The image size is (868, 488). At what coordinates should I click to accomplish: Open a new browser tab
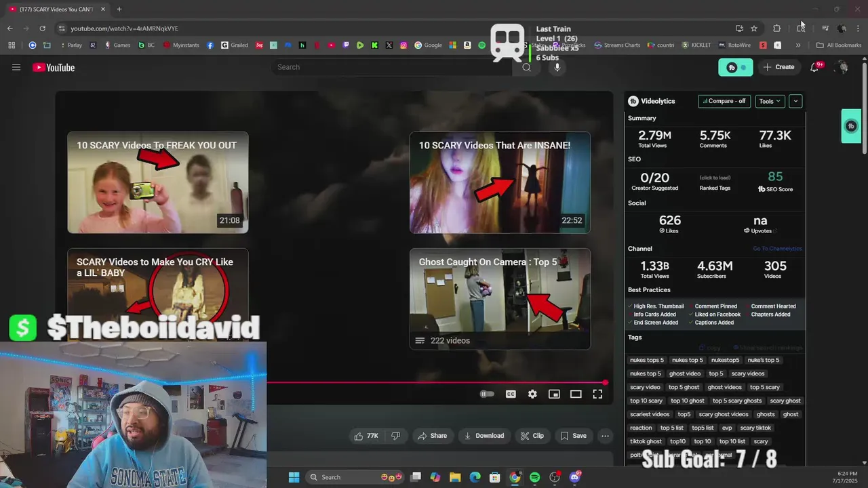tap(119, 9)
